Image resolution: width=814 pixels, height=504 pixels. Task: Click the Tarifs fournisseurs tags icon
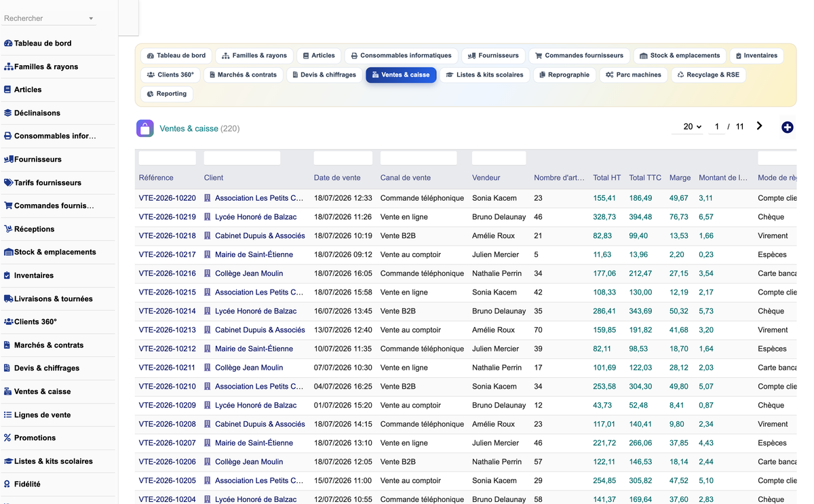coord(8,182)
